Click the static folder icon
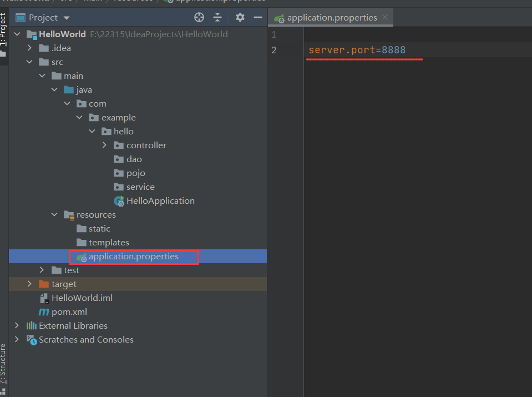The width and height of the screenshot is (532, 397). coord(82,229)
